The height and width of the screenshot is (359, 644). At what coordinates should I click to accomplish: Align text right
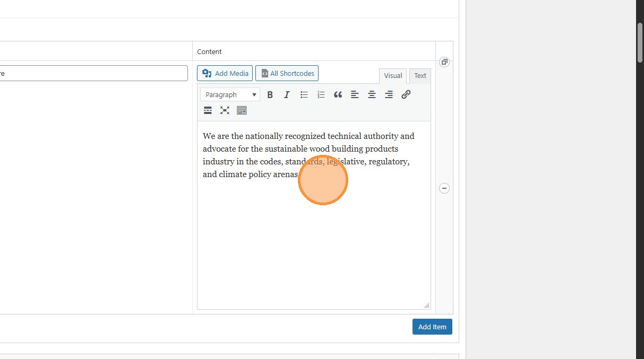[x=389, y=94]
